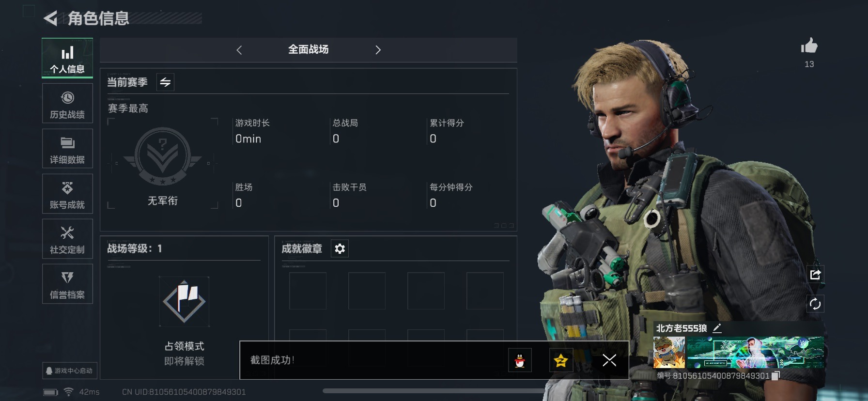Open the 账号成就 tab
The height and width of the screenshot is (401, 868).
click(67, 194)
